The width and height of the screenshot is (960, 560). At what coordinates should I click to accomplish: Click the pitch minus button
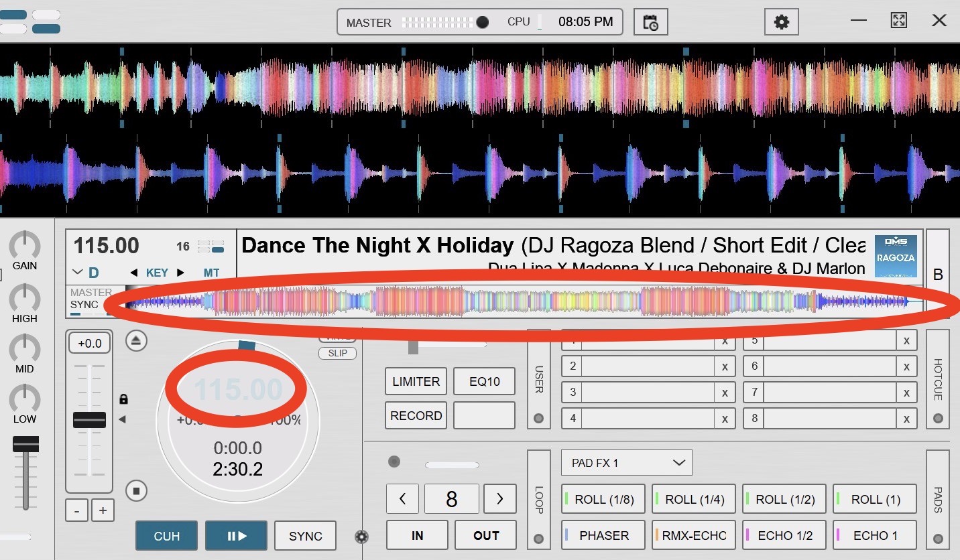coord(76,510)
